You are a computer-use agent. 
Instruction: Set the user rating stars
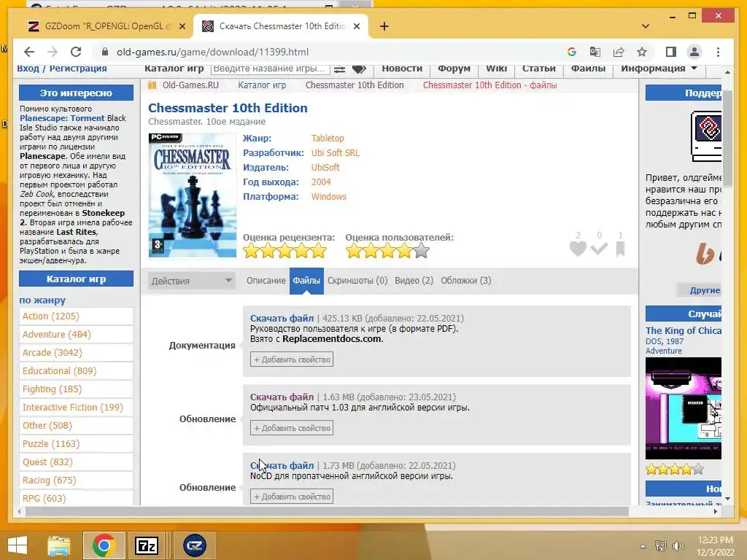pyautogui.click(x=387, y=251)
